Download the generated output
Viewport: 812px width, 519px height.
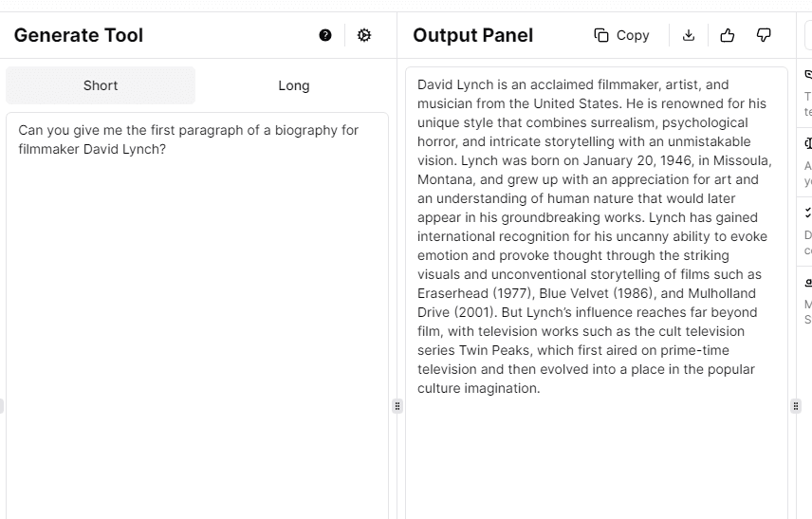pos(689,35)
